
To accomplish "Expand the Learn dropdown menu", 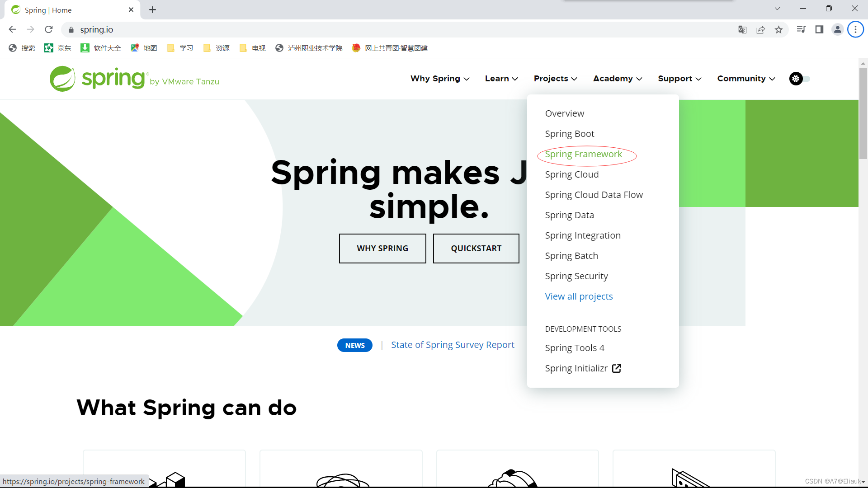I will pyautogui.click(x=501, y=79).
